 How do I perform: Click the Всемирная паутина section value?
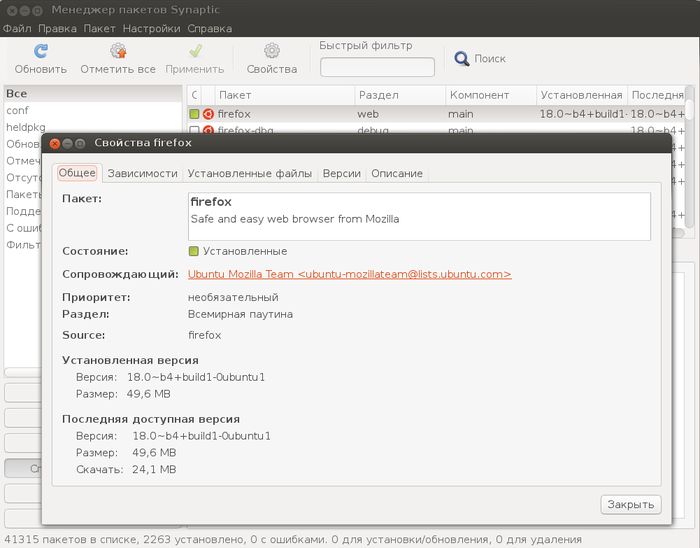[240, 314]
